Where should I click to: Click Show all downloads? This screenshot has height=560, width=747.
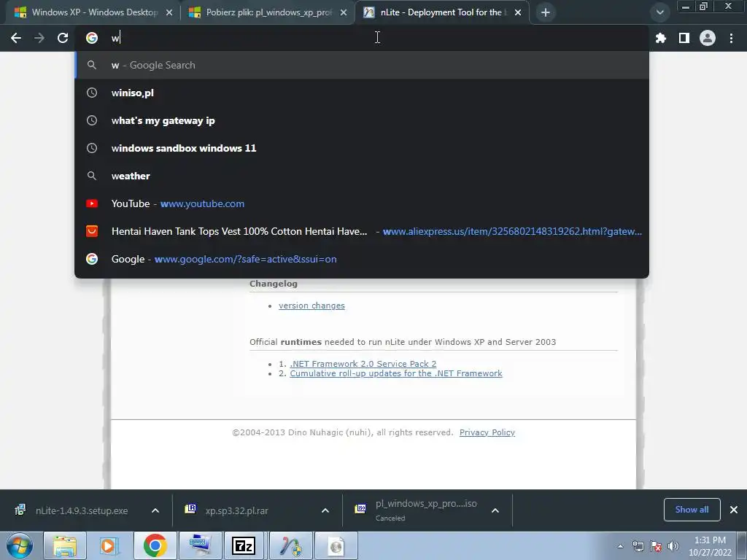tap(692, 510)
